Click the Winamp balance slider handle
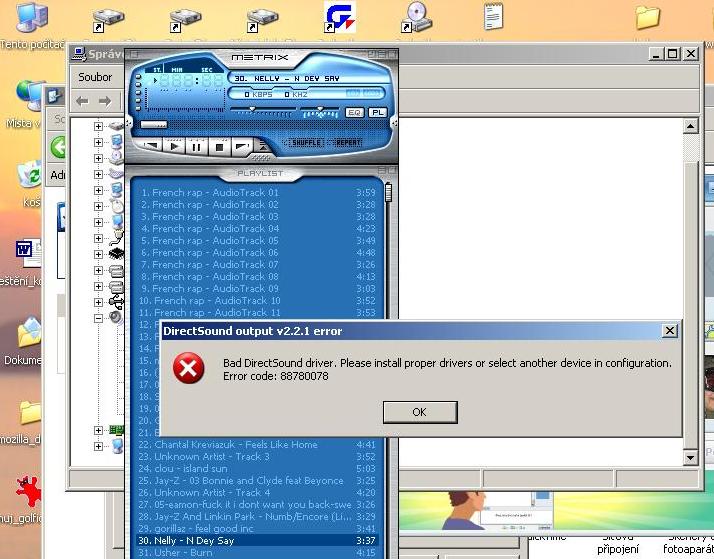This screenshot has width=714, height=559. click(x=320, y=109)
